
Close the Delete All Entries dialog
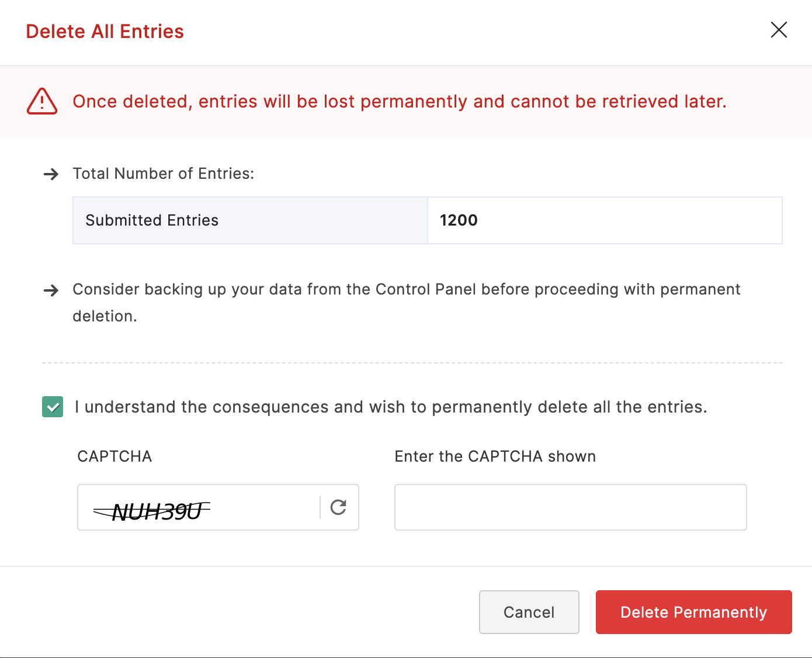coord(779,30)
